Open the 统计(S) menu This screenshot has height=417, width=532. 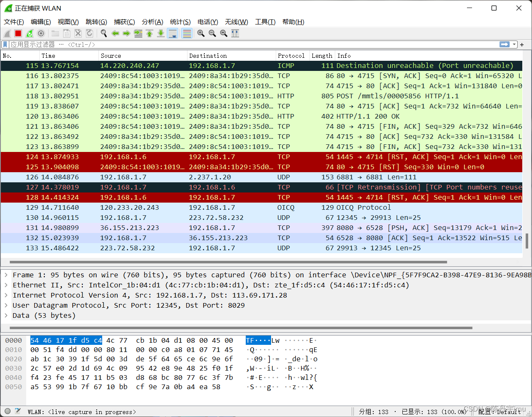pos(180,22)
